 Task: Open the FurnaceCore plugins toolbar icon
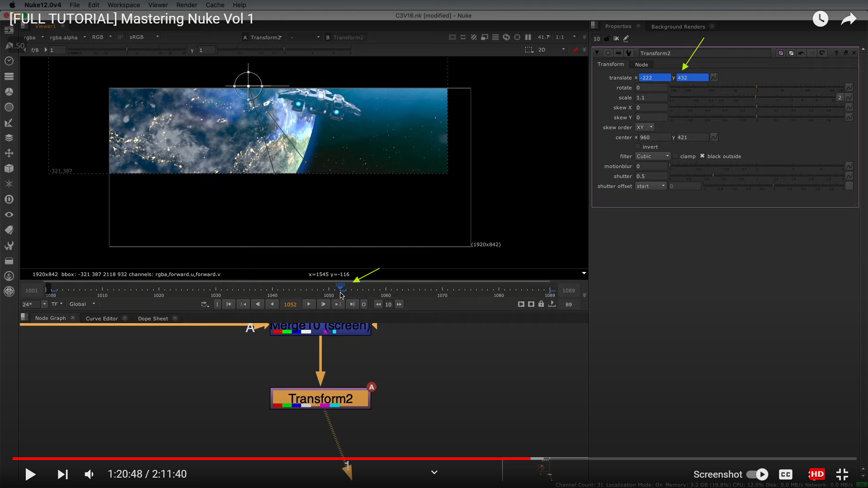9,276
